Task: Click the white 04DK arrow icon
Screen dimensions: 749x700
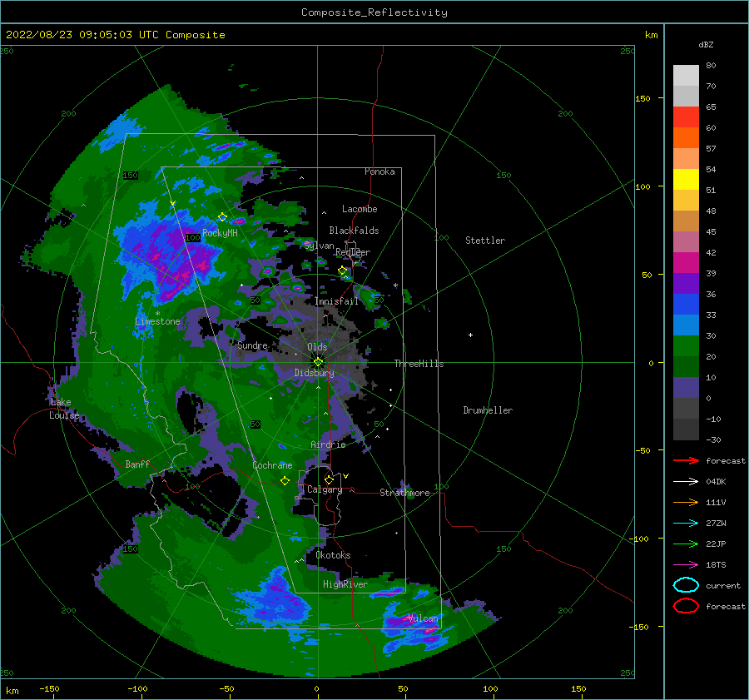Action: (686, 481)
